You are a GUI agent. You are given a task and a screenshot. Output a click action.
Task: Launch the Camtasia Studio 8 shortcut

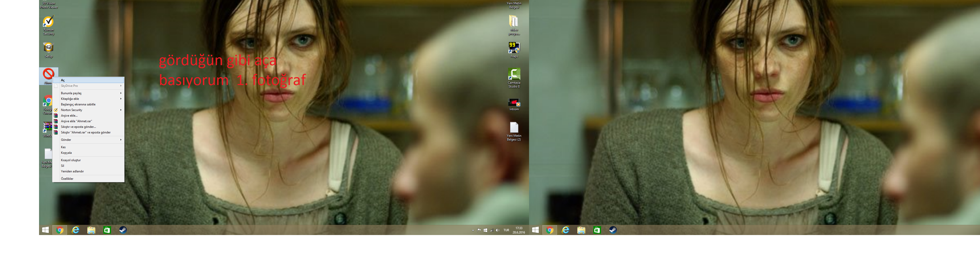[513, 74]
